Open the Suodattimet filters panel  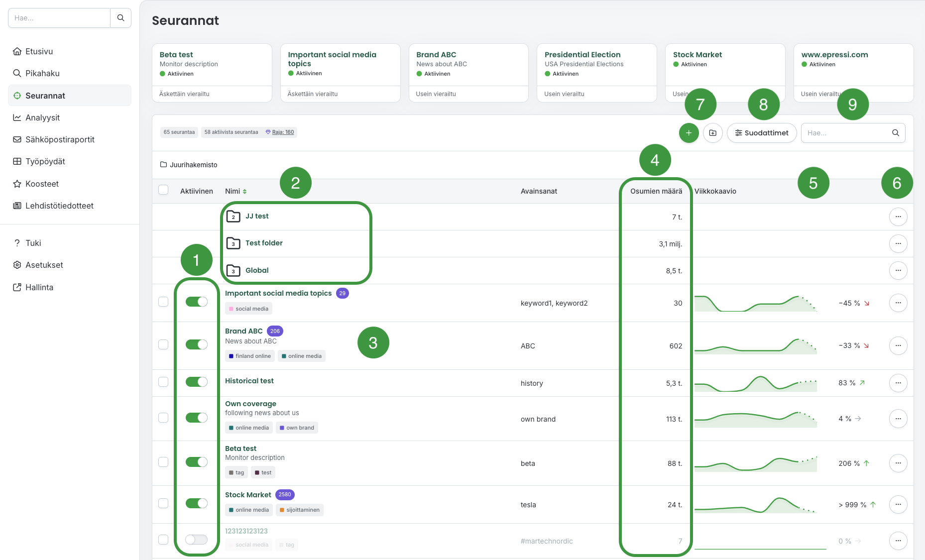[761, 133]
